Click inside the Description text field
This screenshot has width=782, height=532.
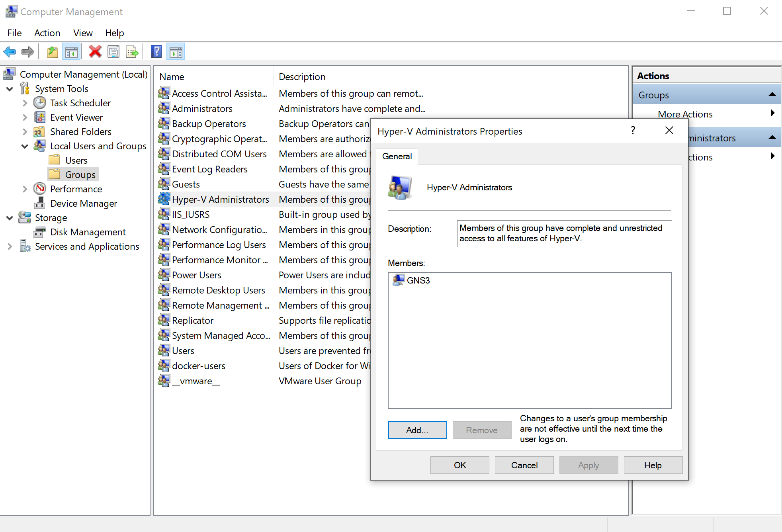click(x=563, y=233)
